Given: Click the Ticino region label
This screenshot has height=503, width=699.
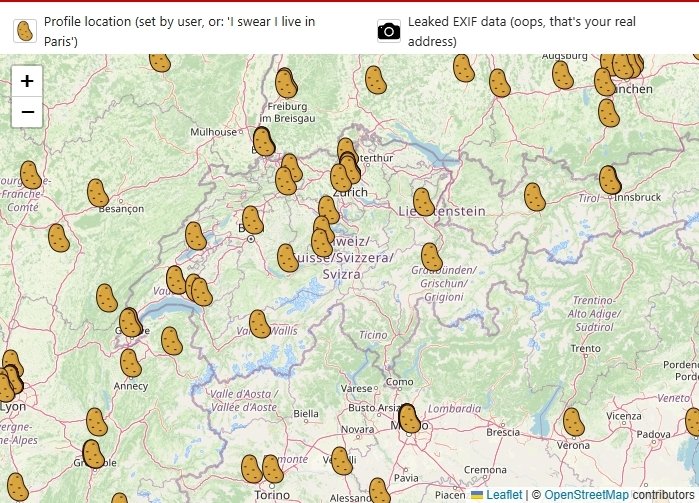Looking at the screenshot, I should (x=373, y=335).
